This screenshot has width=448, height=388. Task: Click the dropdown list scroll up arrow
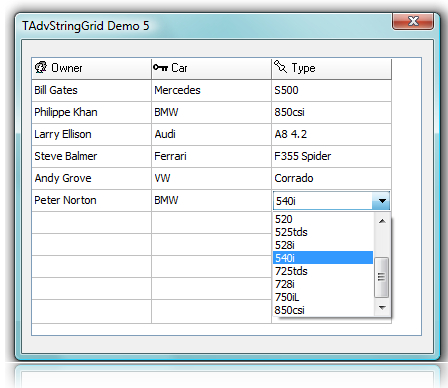tap(382, 221)
